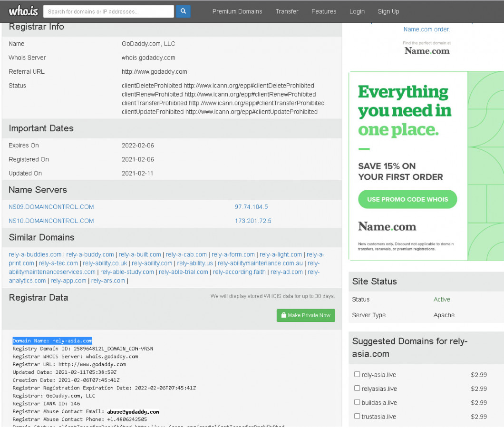Click the Name.com logo in the green ad

click(x=387, y=226)
